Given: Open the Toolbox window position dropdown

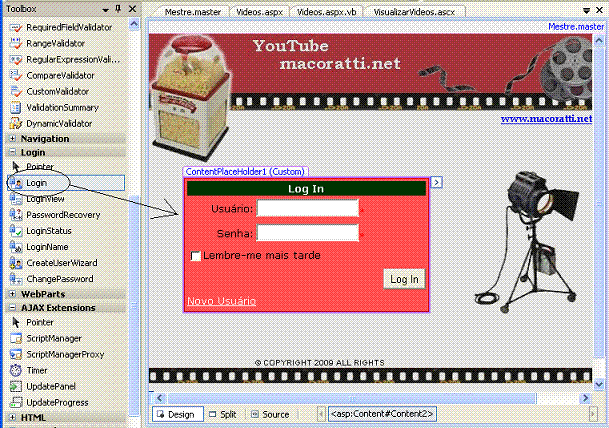Looking at the screenshot, I should click(x=105, y=10).
